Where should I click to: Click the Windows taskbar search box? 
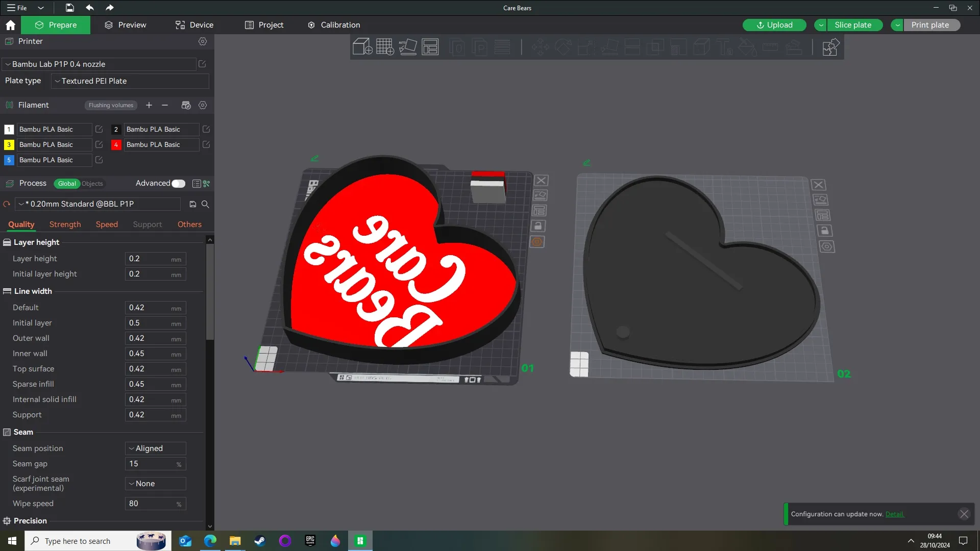click(97, 541)
